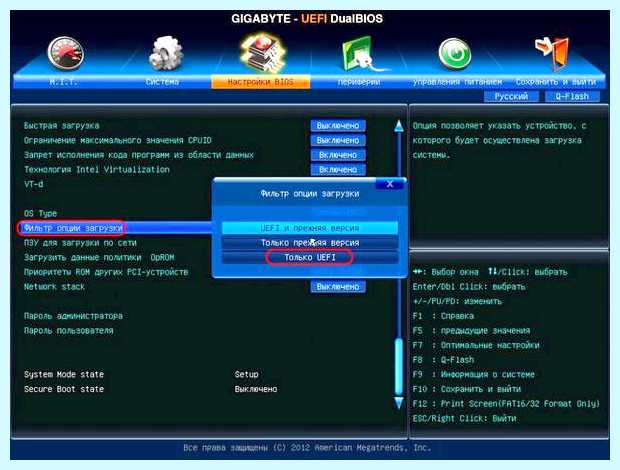
Task: Click the settings list scrollbar thumb
Action: (x=399, y=368)
